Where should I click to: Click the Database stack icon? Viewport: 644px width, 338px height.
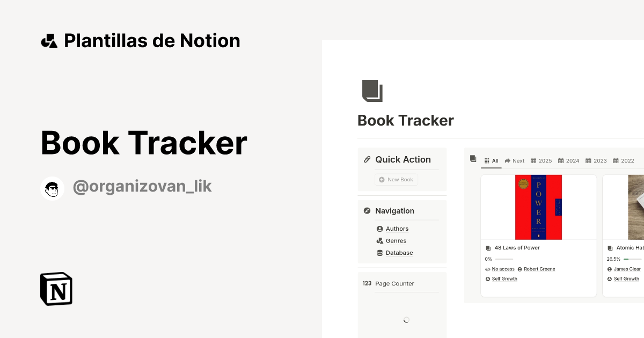point(379,253)
